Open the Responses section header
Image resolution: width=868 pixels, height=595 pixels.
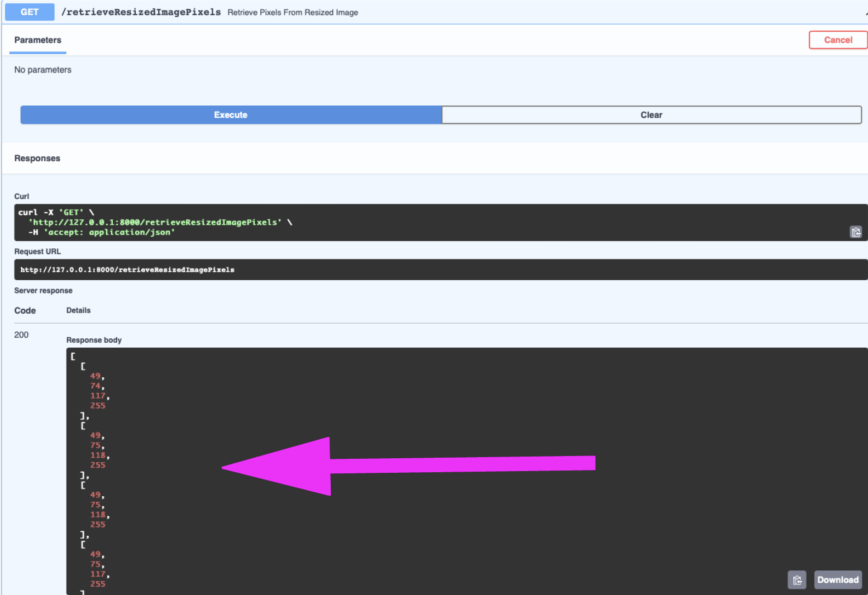point(37,158)
